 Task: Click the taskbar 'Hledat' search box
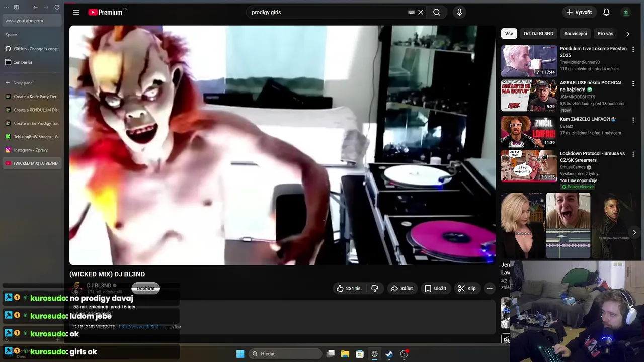coord(285,354)
